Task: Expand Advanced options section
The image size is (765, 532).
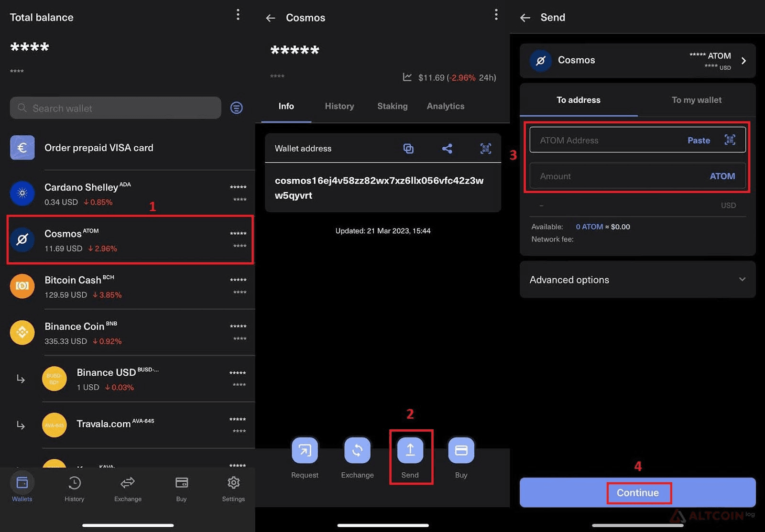Action: 638,280
